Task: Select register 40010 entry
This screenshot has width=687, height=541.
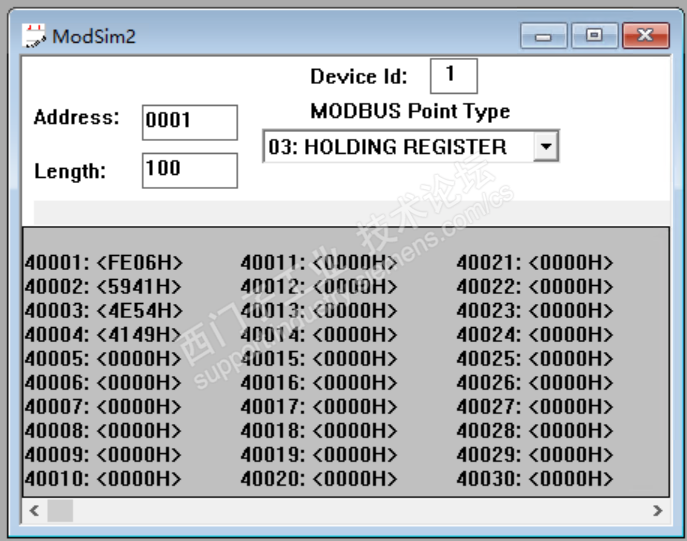Action: click(x=103, y=479)
